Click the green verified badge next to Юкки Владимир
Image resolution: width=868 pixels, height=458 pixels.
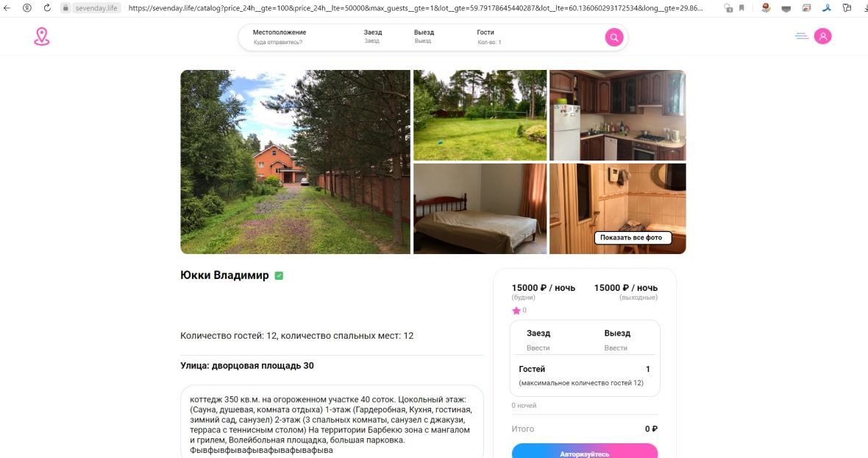point(279,275)
